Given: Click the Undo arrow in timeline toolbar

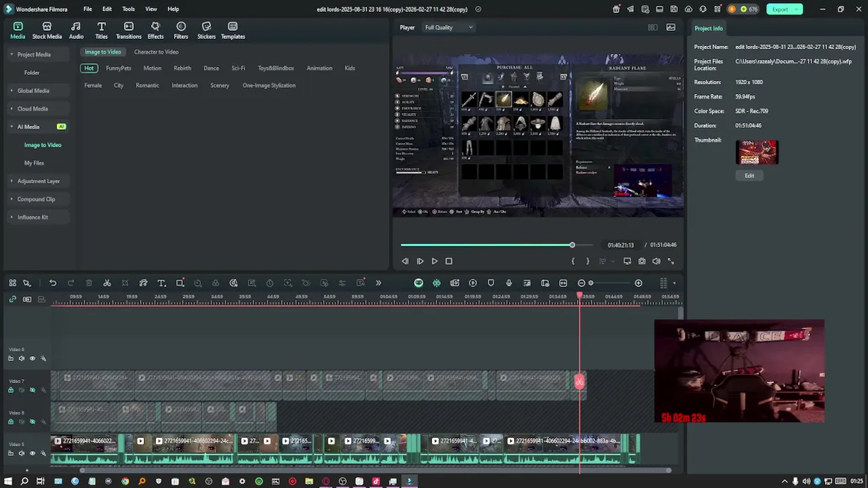Looking at the screenshot, I should 53,283.
